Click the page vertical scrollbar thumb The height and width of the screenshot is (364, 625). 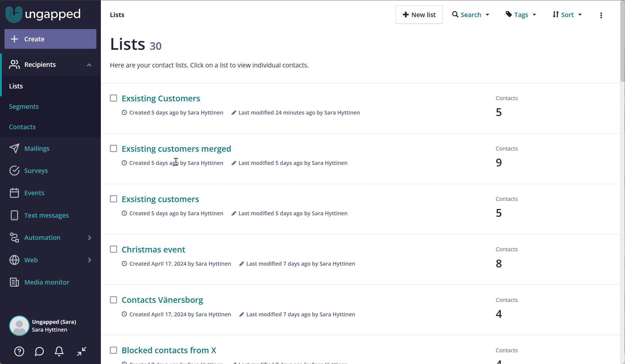[623, 41]
